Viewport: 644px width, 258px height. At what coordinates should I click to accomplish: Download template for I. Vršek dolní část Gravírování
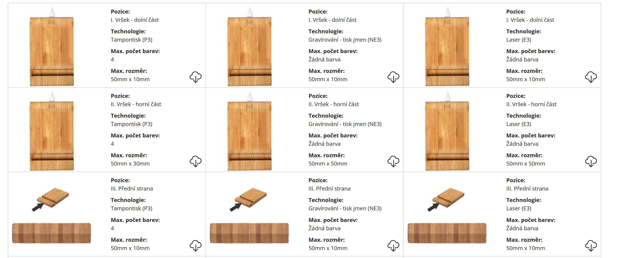coord(393,77)
